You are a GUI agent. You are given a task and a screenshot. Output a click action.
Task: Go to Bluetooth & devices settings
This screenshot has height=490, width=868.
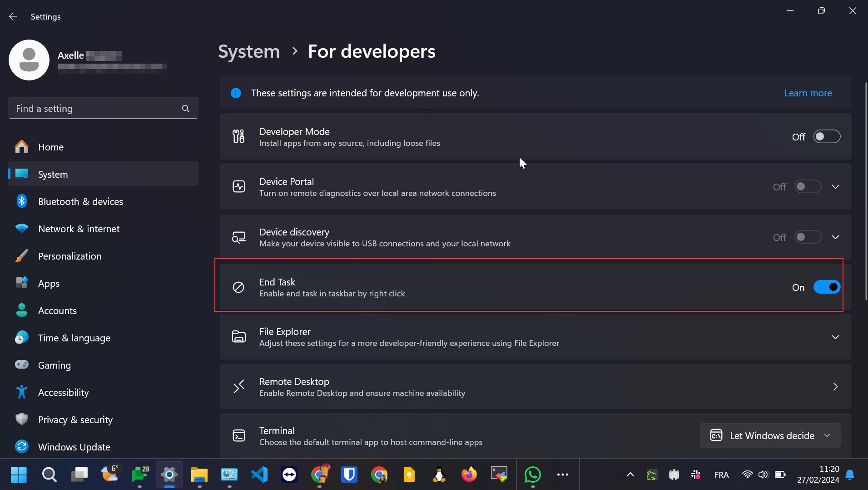[x=80, y=201]
